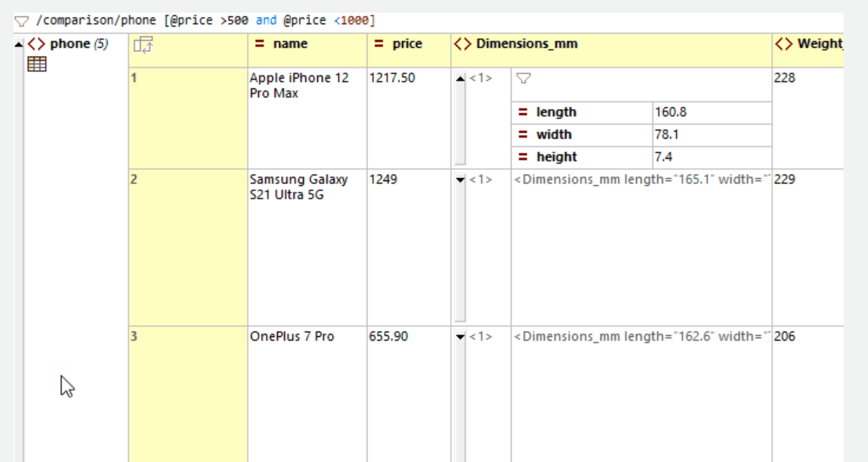The image size is (868, 462).
Task: Click the Weight element angle-bracket icon
Action: 783,44
